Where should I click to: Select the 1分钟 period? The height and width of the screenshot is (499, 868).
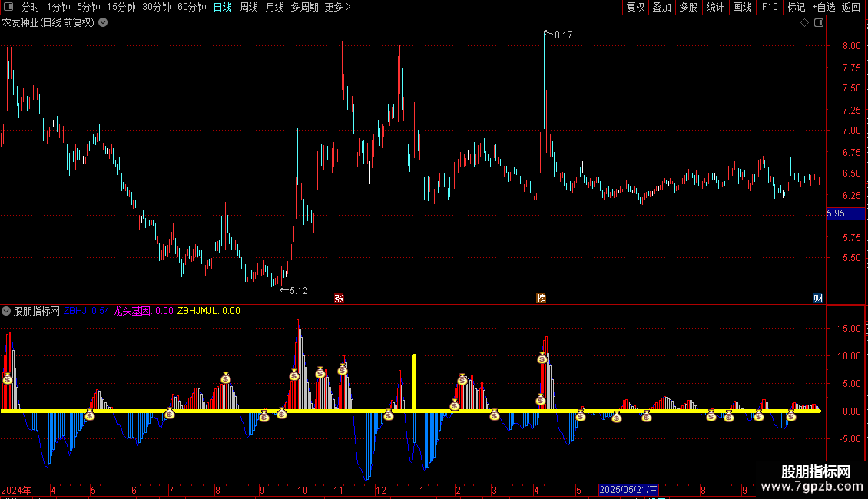[58, 7]
